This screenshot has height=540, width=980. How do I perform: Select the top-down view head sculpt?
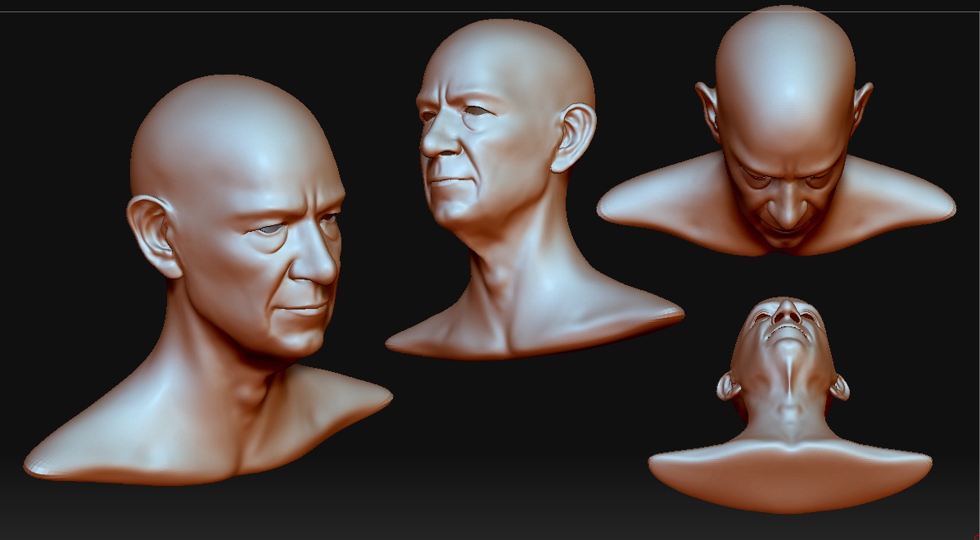coord(776,130)
